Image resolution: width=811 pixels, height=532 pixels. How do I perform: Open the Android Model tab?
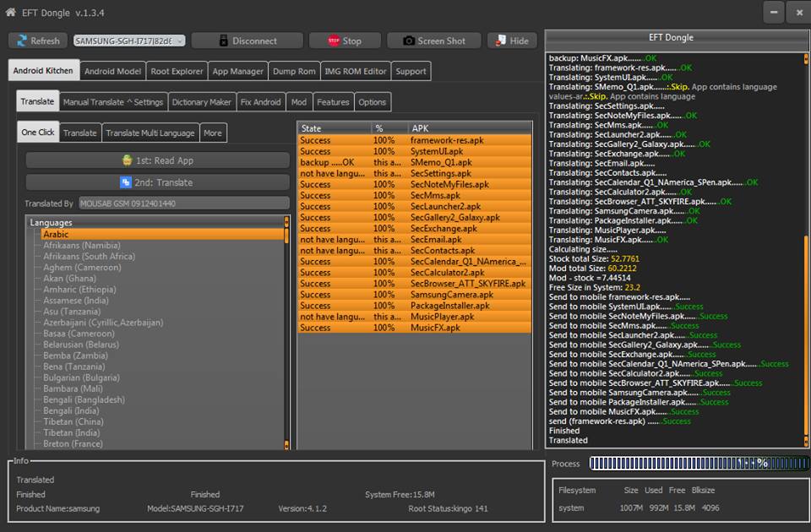[112, 71]
